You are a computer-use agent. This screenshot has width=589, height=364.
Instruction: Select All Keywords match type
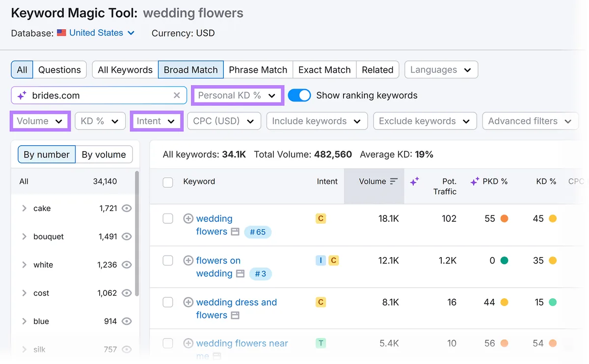[x=125, y=70]
